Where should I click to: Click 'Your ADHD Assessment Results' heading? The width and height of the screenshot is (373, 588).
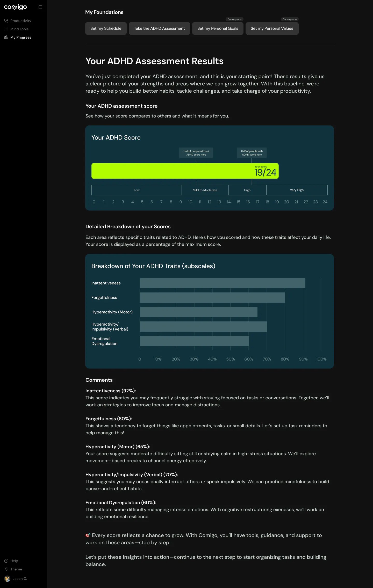(x=154, y=61)
